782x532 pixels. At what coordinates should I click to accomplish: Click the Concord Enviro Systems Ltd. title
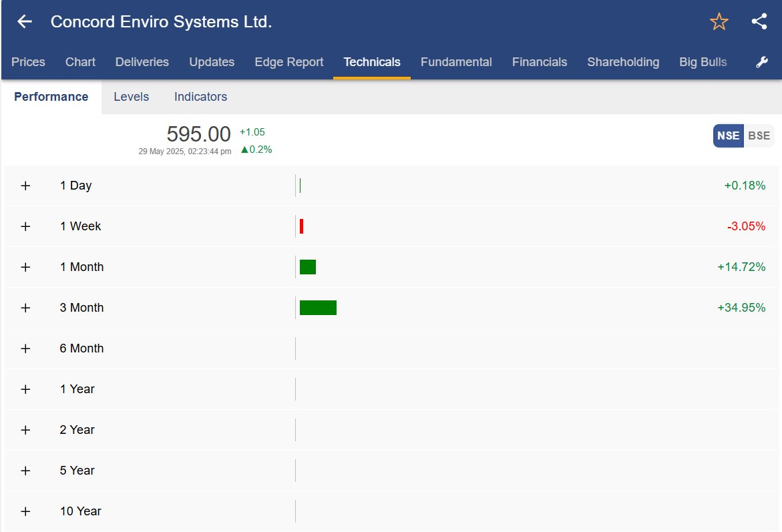pos(161,21)
